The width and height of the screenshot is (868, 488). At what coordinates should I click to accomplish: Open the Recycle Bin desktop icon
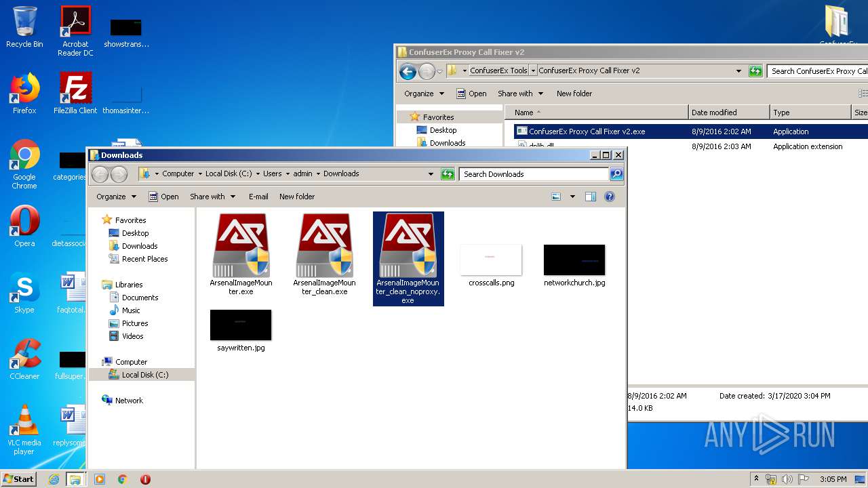24,27
